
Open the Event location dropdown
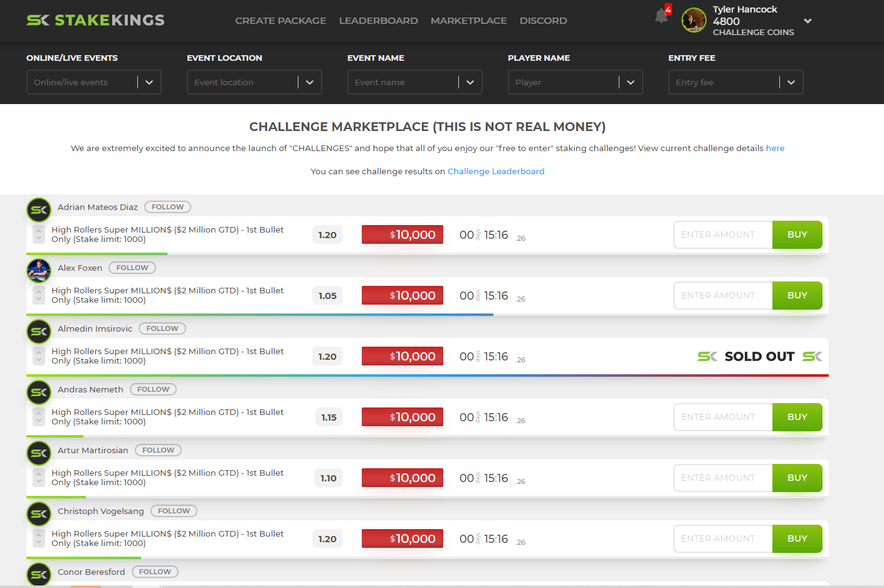point(255,82)
